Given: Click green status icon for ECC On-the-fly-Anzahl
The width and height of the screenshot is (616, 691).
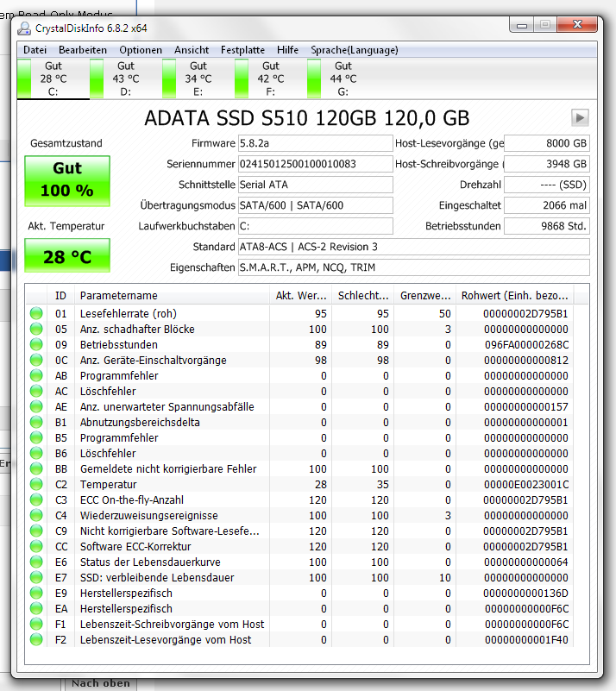Looking at the screenshot, I should coord(36,499).
